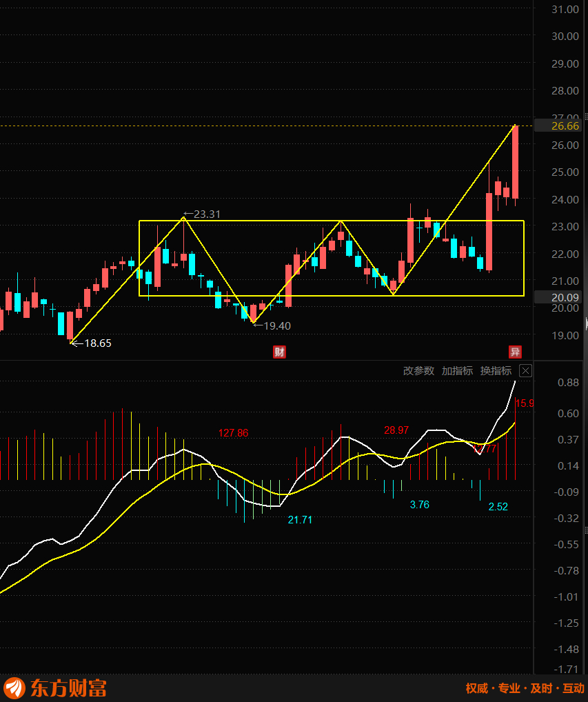Click the 19.00 price axis label
The width and height of the screenshot is (588, 702).
pos(565,335)
